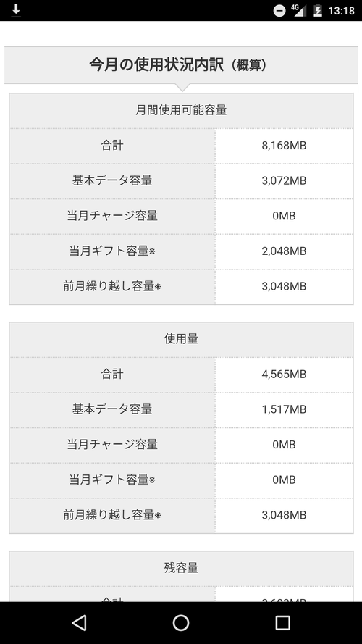The width and height of the screenshot is (362, 644).
Task: Tap the download arrow notification icon
Action: (16, 10)
